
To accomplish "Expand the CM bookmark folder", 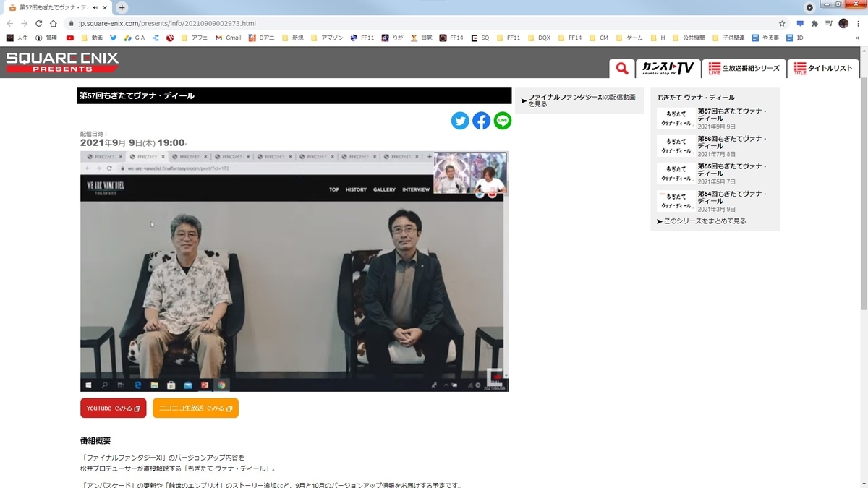I will (598, 38).
